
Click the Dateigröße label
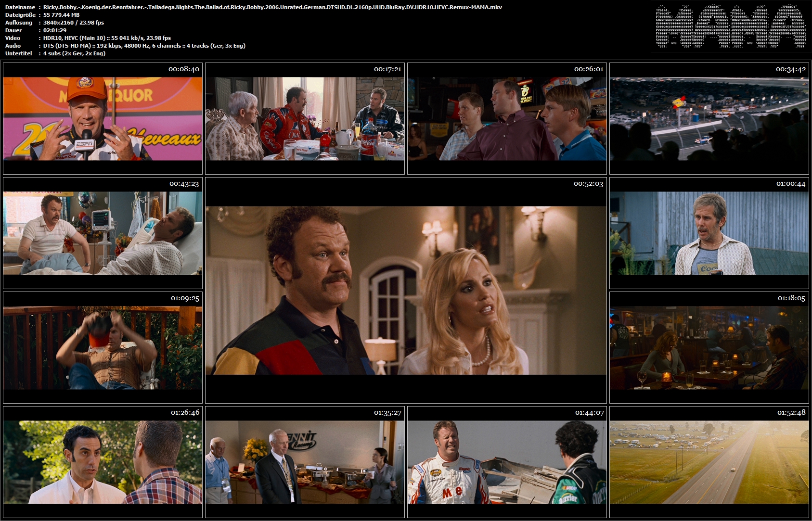[x=20, y=15]
